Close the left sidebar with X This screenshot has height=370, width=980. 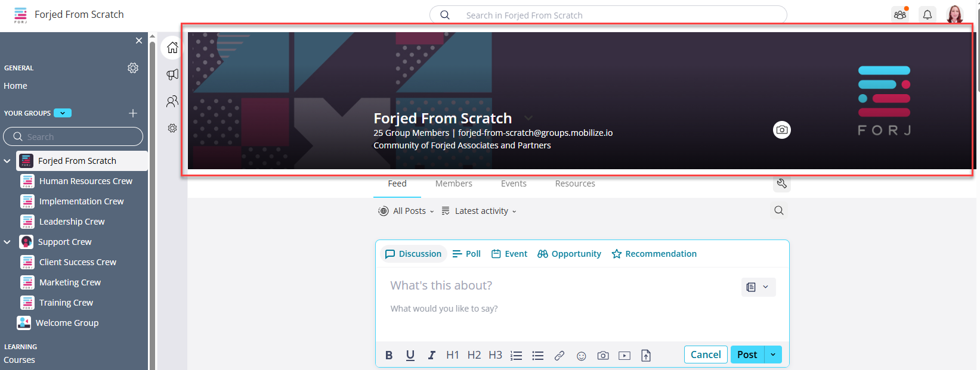[139, 41]
